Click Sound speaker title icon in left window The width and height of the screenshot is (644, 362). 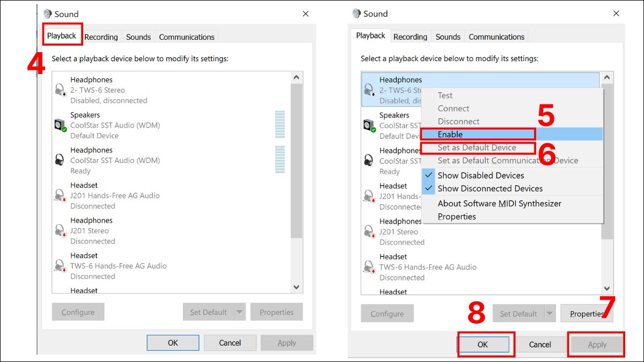[x=48, y=14]
